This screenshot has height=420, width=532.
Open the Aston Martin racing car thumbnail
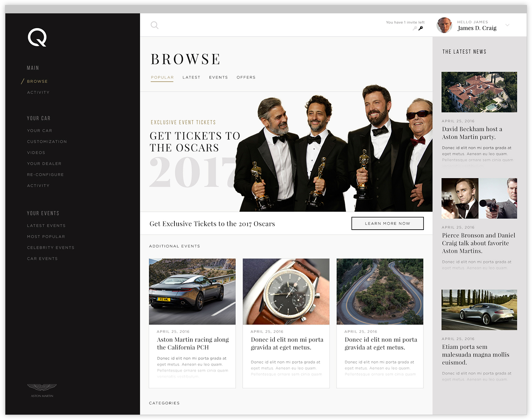(x=192, y=292)
